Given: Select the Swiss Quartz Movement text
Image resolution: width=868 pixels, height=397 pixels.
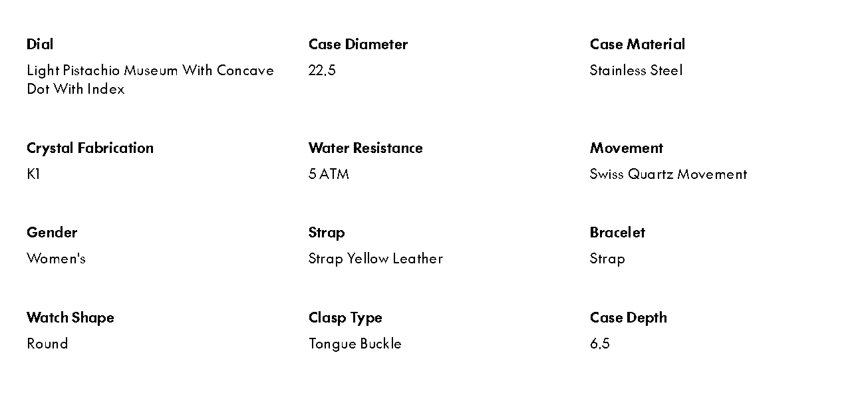Looking at the screenshot, I should (668, 174).
